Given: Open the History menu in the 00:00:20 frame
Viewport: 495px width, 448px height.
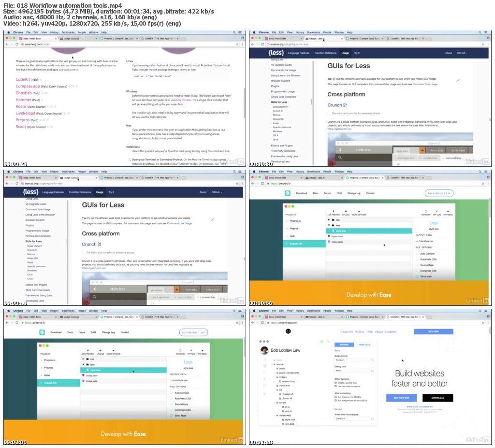Looking at the screenshot, I should click(x=54, y=32).
